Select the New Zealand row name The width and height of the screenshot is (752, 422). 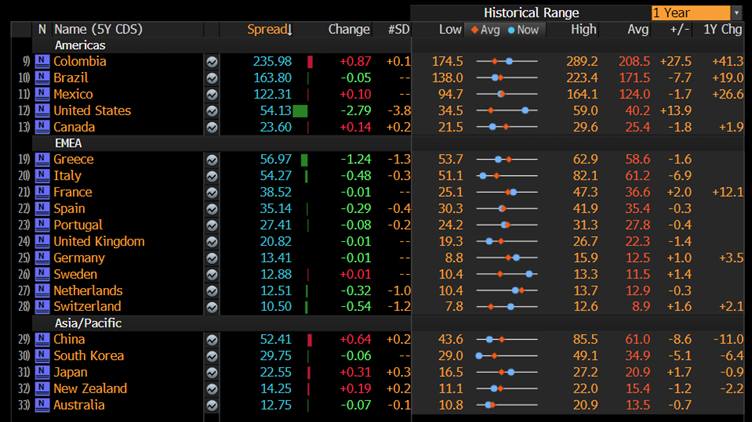(90, 388)
